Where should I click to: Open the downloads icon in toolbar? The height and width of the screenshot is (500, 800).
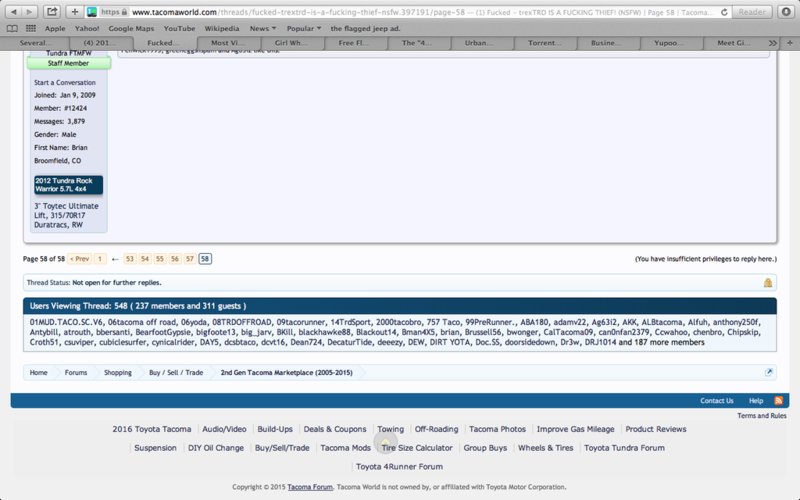[786, 12]
